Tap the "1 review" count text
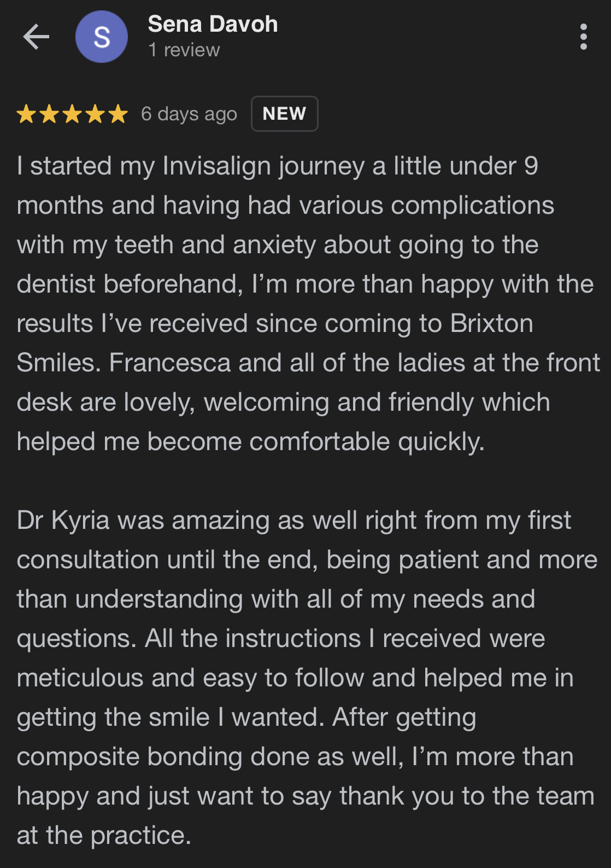The height and width of the screenshot is (868, 611). 184,50
